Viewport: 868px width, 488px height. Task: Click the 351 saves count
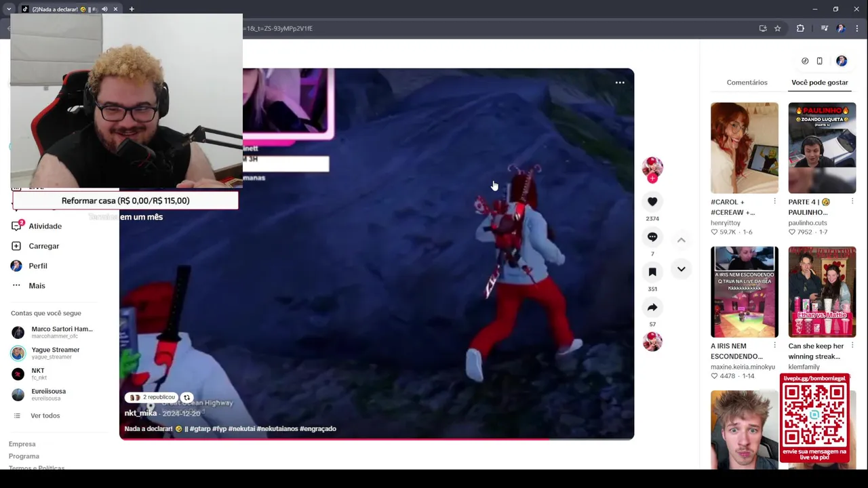(652, 289)
